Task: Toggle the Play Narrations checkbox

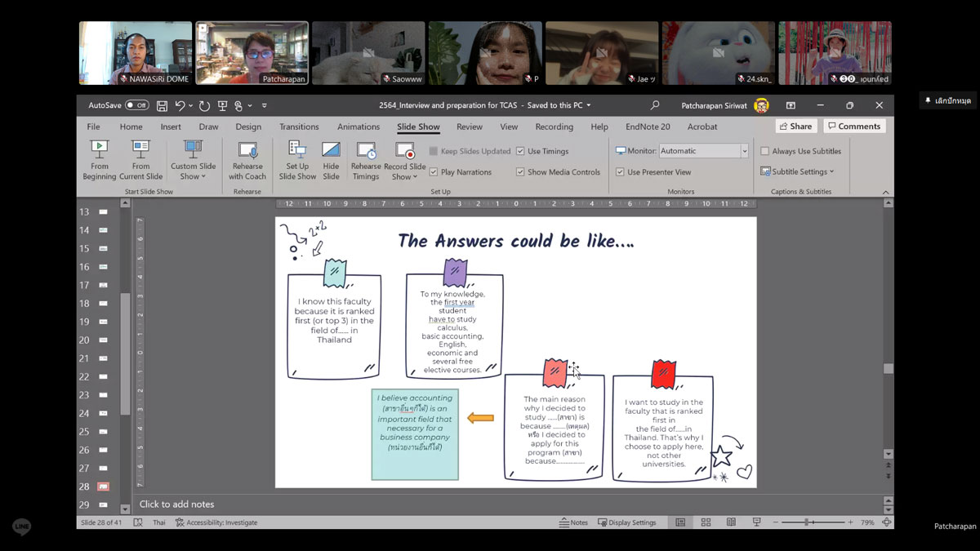Action: (434, 172)
